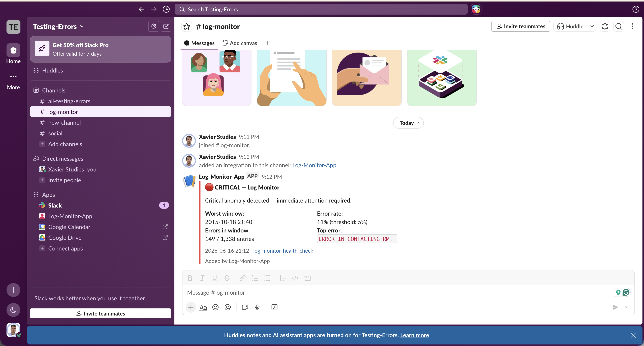
Task: Click the Underline formatting icon
Action: 214,278
